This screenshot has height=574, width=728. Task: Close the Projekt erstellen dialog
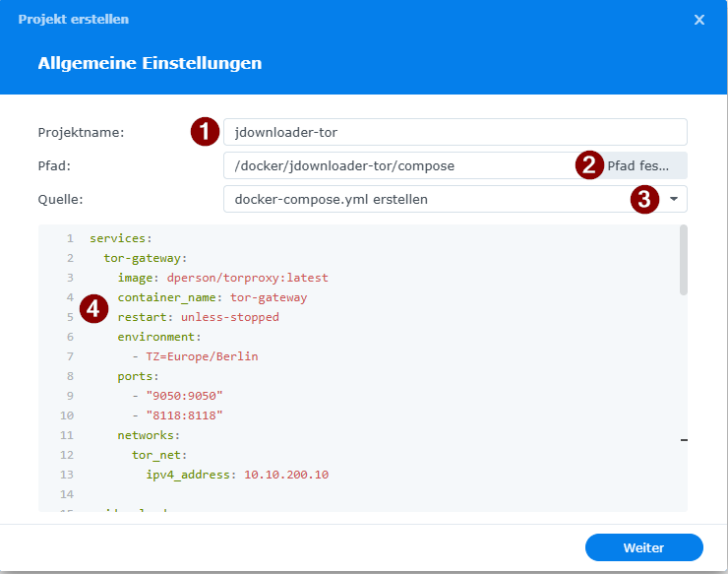(699, 20)
